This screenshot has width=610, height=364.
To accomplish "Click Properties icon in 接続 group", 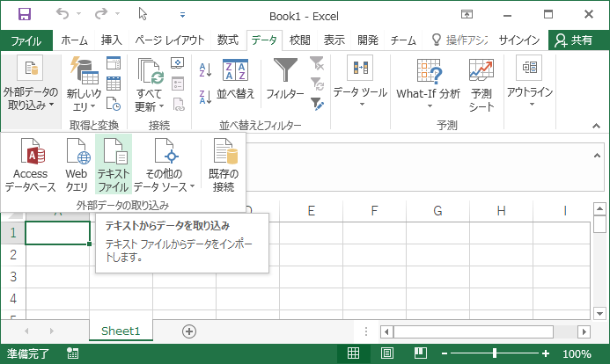I will click(178, 84).
